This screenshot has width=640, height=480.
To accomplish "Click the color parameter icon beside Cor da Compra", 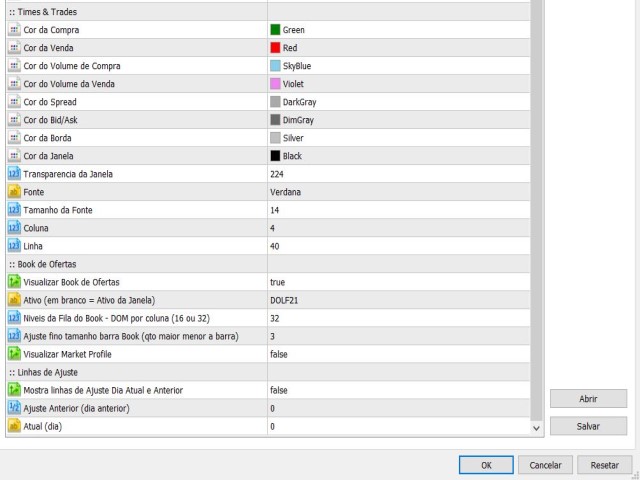I will [14, 30].
